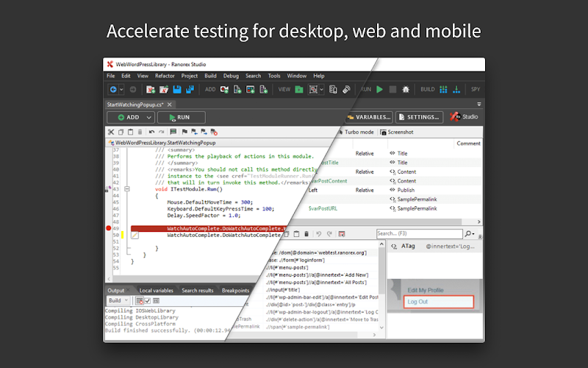This screenshot has width=588, height=368.
Task: Click the Comment column header
Action: coord(468,144)
